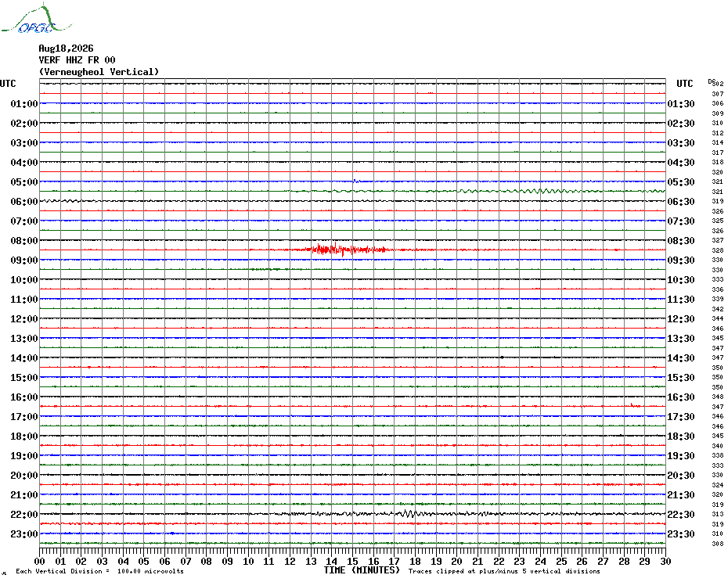This screenshot has width=728, height=582.
Task: Click the 02:30 half-hour label
Action: 681,123
